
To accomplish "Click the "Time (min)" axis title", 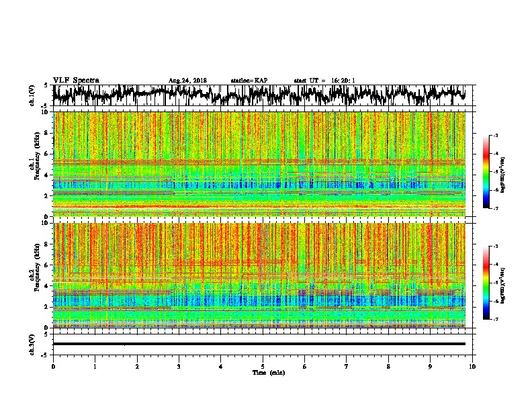I will [x=269, y=373].
